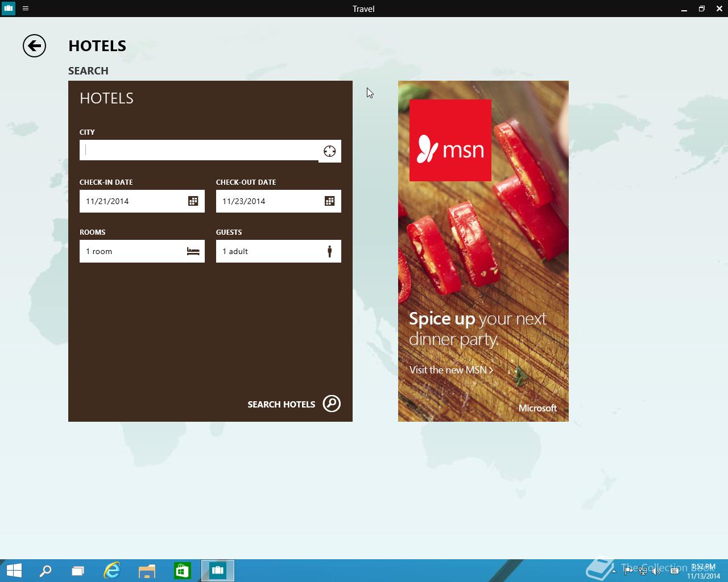Open the Windows Start button
728x582 pixels.
pyautogui.click(x=14, y=571)
